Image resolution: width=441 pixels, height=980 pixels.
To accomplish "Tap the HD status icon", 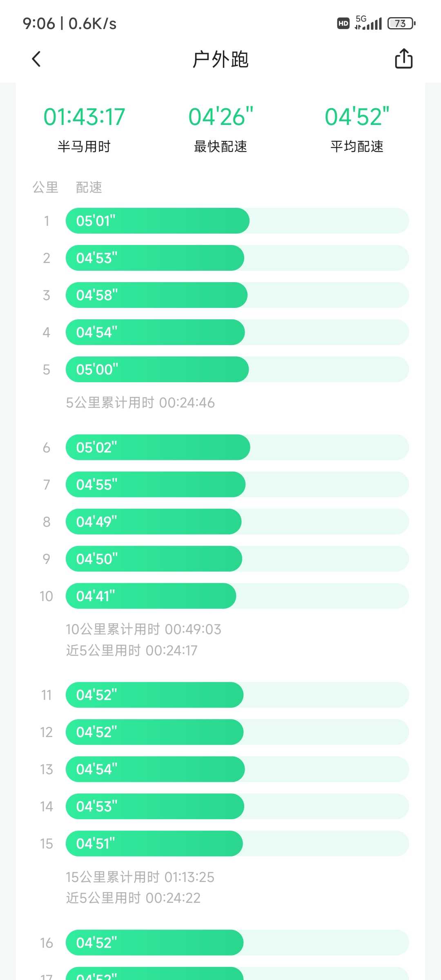I will 343,23.
